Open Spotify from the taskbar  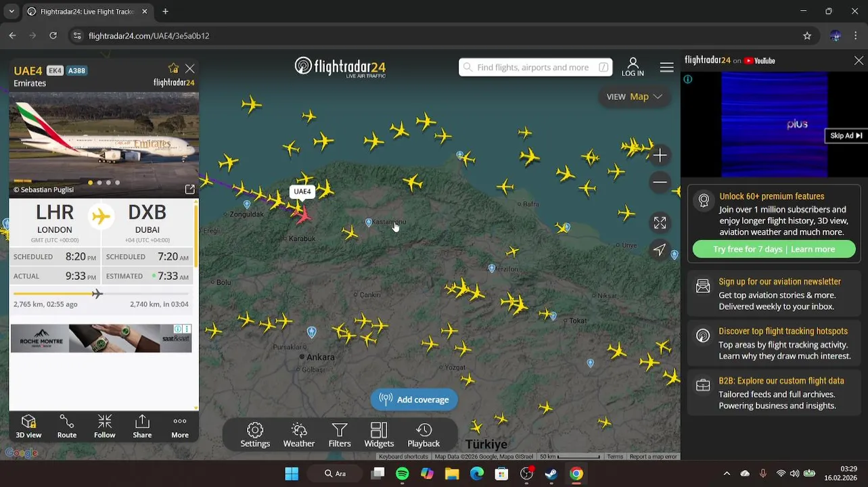(403, 473)
